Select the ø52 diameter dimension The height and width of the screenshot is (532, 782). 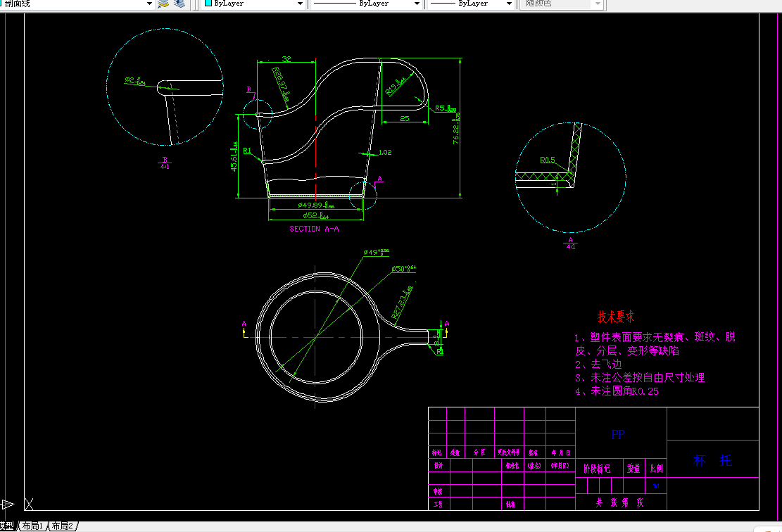tap(316, 215)
